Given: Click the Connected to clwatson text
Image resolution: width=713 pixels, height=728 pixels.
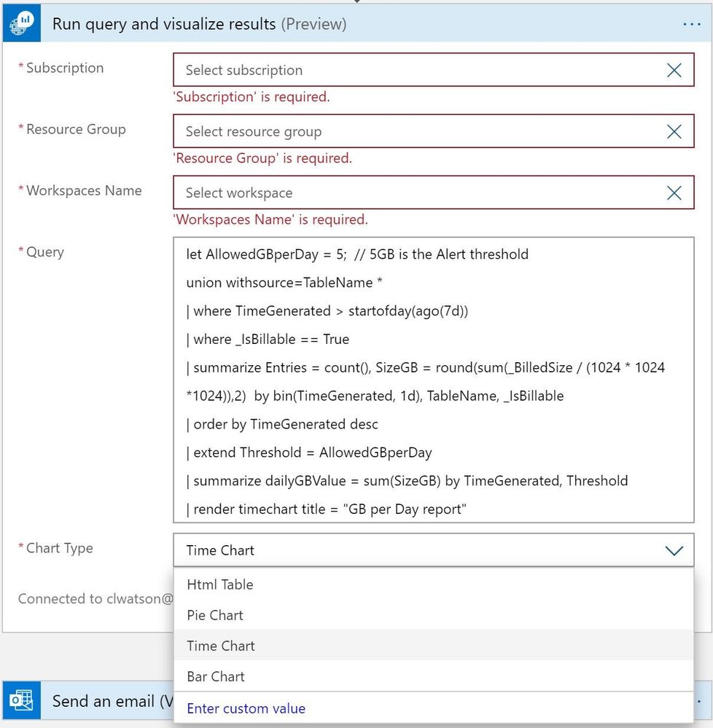Looking at the screenshot, I should 96,598.
